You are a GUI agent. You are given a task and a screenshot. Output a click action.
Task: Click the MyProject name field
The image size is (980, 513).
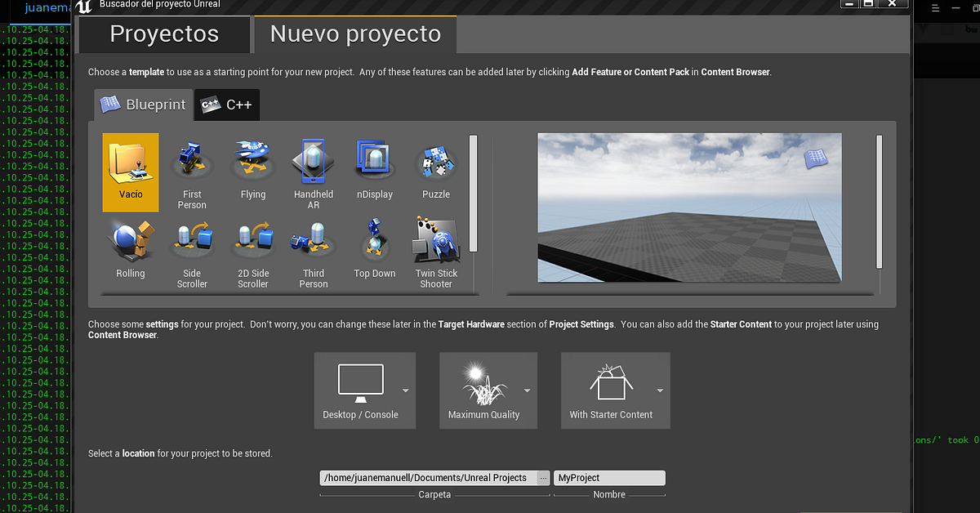point(609,478)
